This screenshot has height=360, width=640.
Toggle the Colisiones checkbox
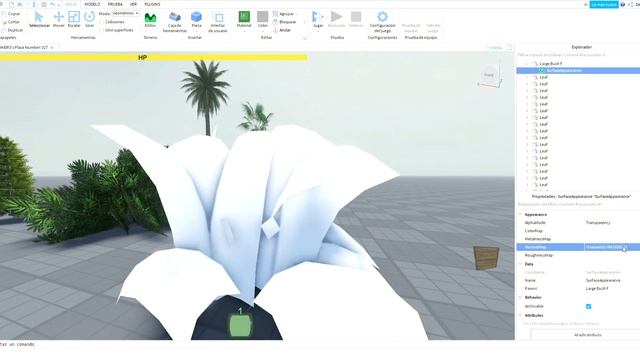pyautogui.click(x=102, y=22)
